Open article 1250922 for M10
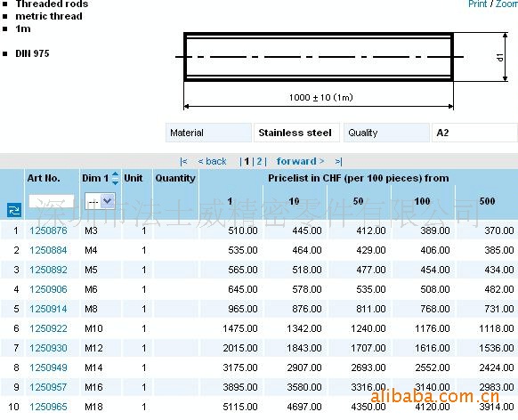518x420 pixels. tap(48, 328)
